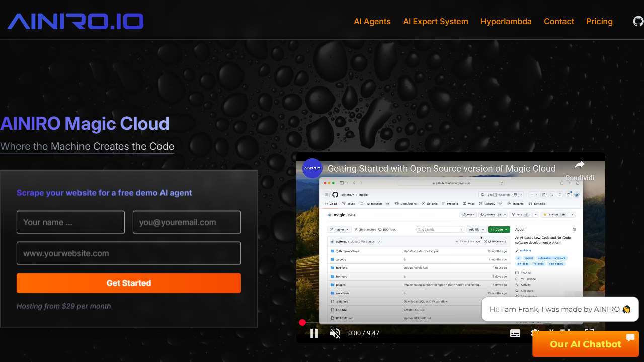Unmute the video sound
The height and width of the screenshot is (362, 644).
tap(335, 333)
